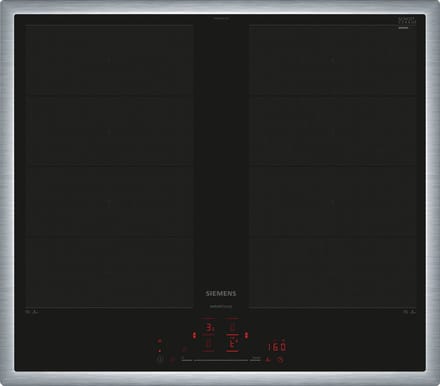440x386 pixels.
Task: Click the SIEMENS logo
Action: coord(221,293)
